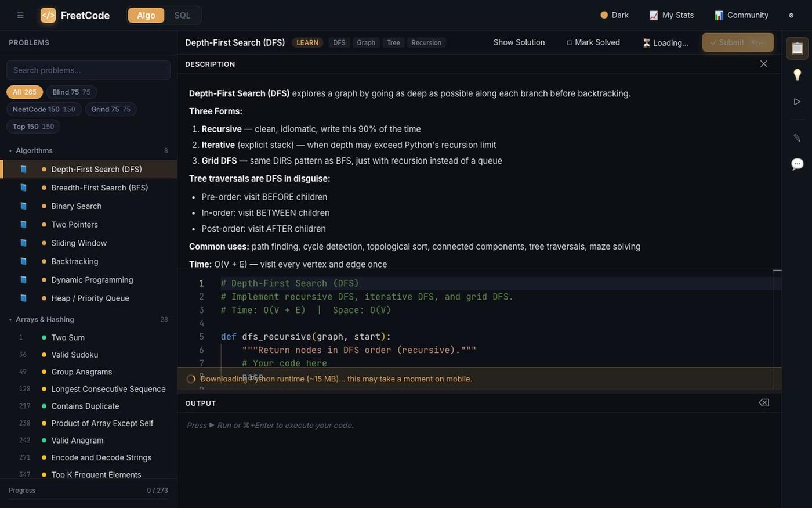Click the progress bar 0 / 273
The width and height of the screenshot is (812, 508).
[x=88, y=499]
